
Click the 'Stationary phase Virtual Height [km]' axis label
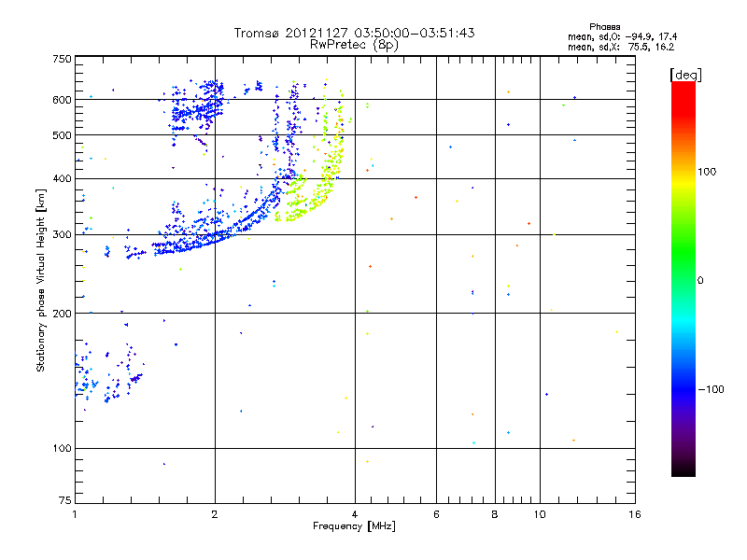[41, 280]
